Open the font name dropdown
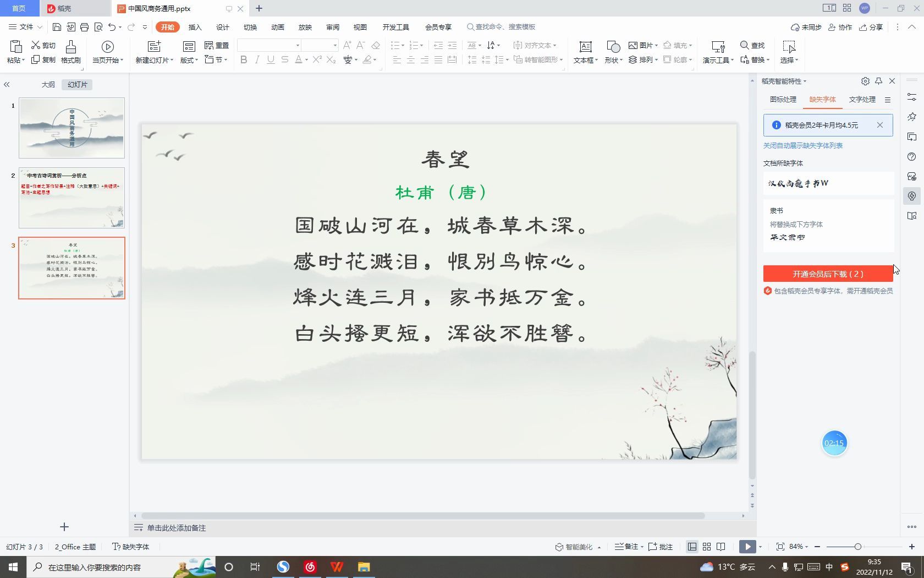This screenshot has height=578, width=924. 298,45
